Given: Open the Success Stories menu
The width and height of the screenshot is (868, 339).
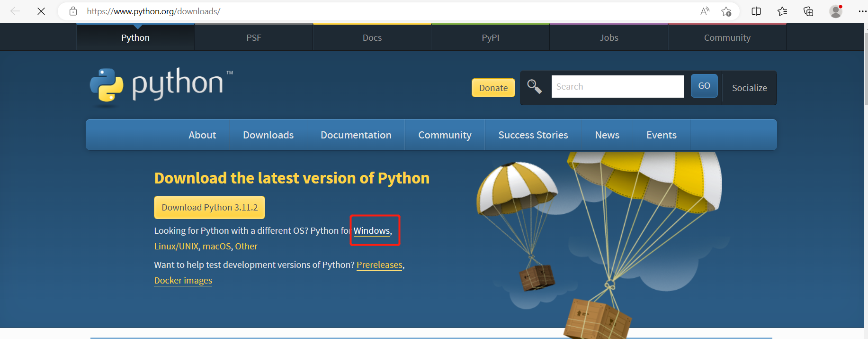Looking at the screenshot, I should [533, 135].
